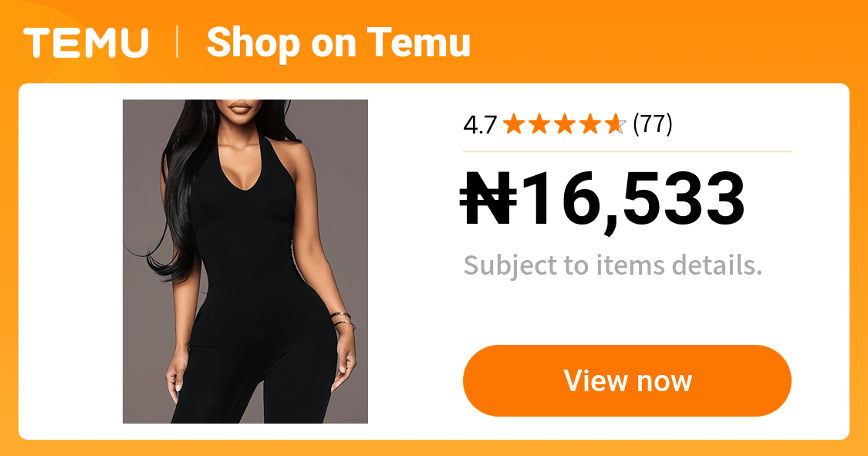Open the "Shop on Temu" header title

(338, 42)
